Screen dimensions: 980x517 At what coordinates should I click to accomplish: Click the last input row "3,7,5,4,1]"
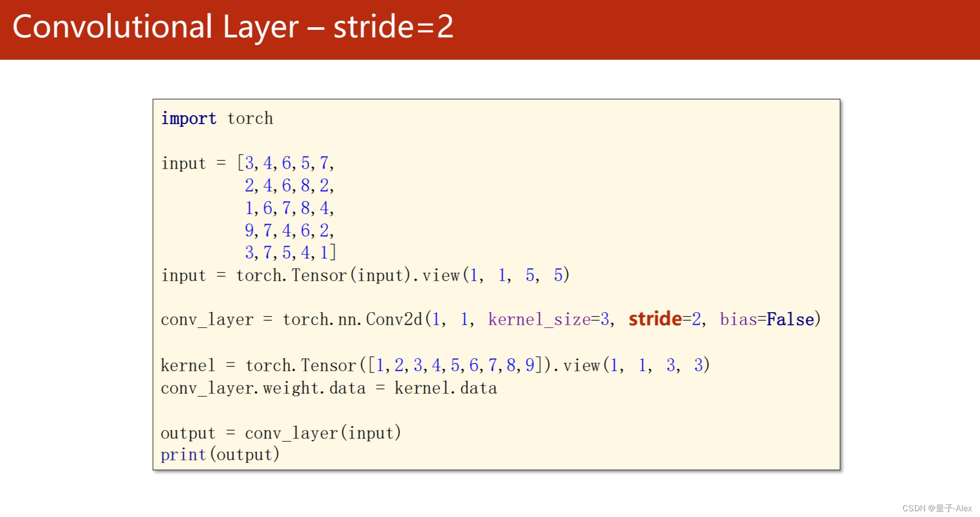290,253
